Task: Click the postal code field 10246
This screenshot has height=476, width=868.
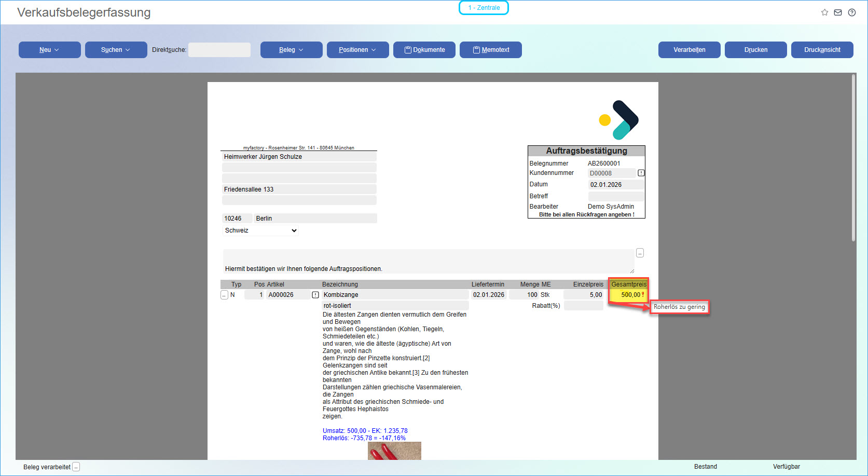Action: click(237, 219)
